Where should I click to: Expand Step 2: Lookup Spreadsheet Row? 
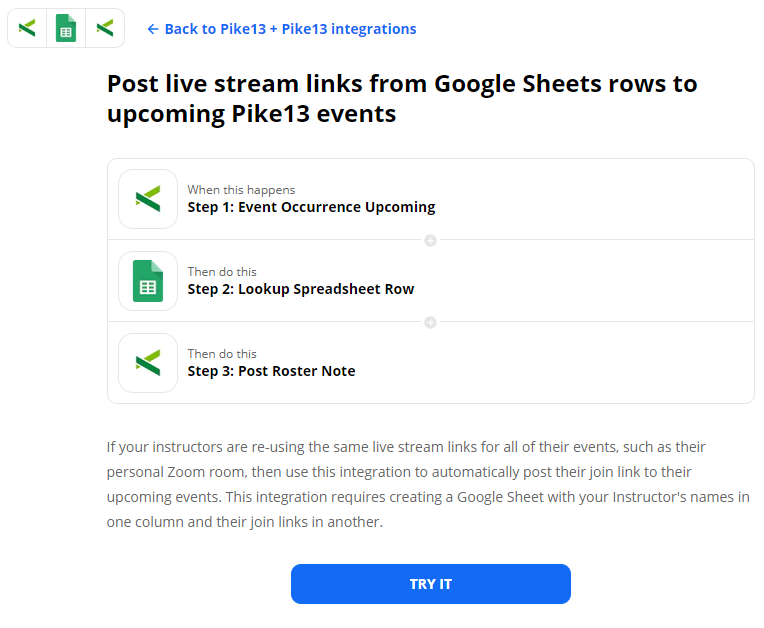(x=300, y=290)
